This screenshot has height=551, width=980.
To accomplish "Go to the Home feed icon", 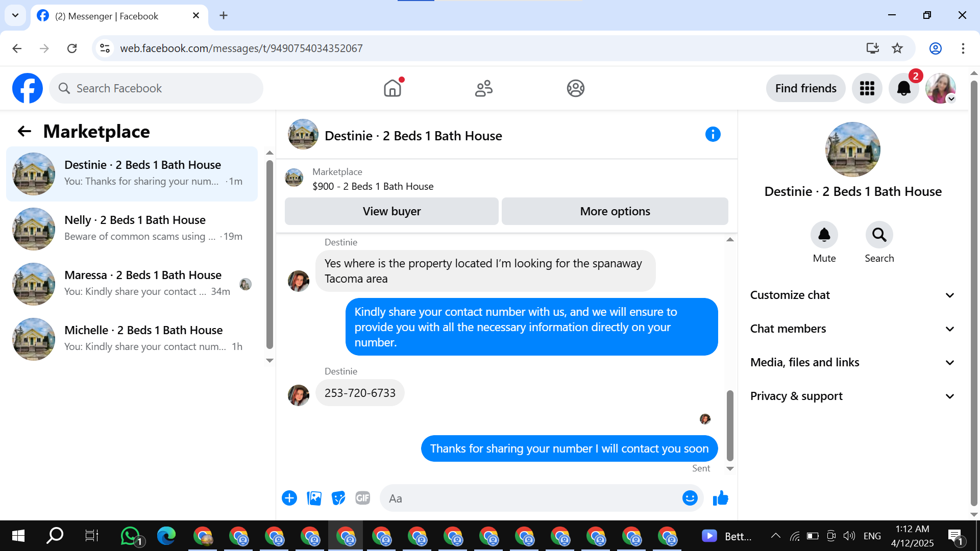I will (x=393, y=88).
